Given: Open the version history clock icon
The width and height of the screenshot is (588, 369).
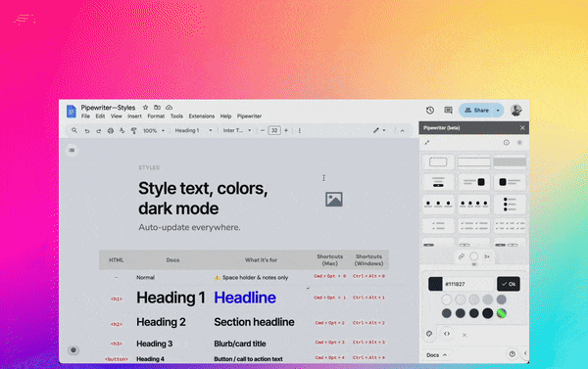Looking at the screenshot, I should (430, 111).
